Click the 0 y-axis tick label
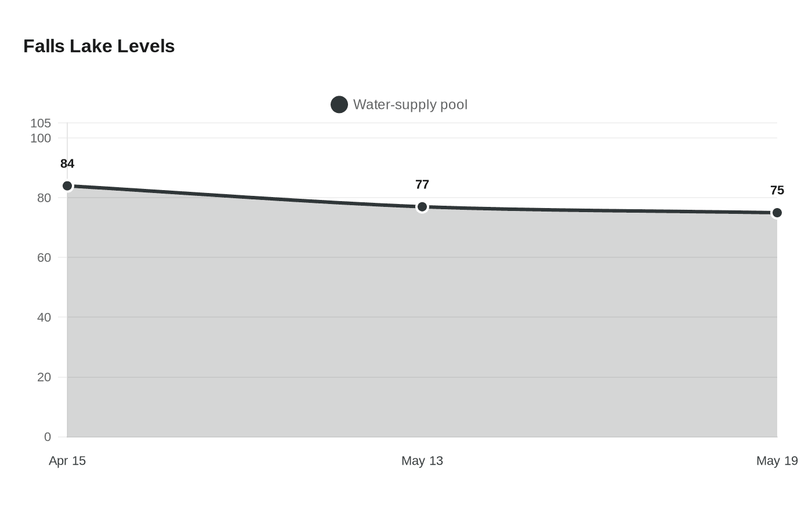812x510 pixels. 48,436
